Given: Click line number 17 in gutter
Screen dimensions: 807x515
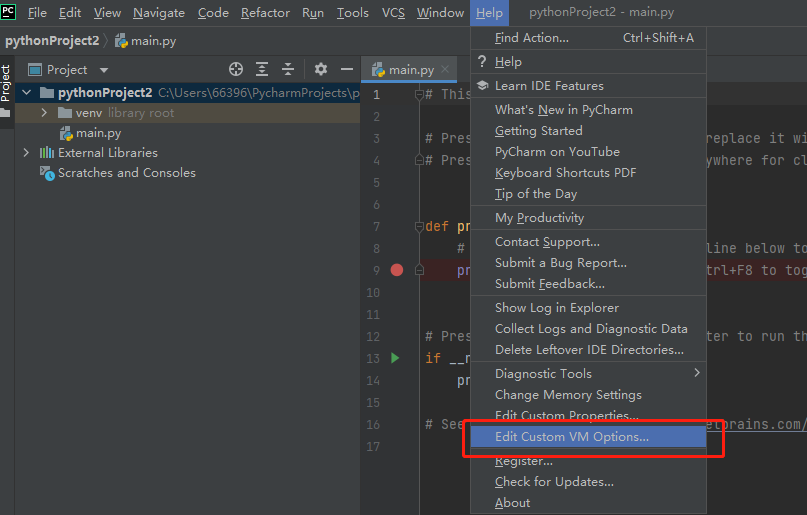Looking at the screenshot, I should tap(373, 447).
